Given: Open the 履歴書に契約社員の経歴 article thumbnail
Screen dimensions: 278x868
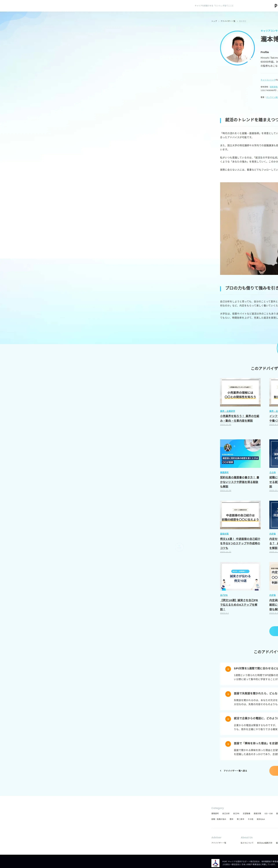Looking at the screenshot, I should click(240, 454).
